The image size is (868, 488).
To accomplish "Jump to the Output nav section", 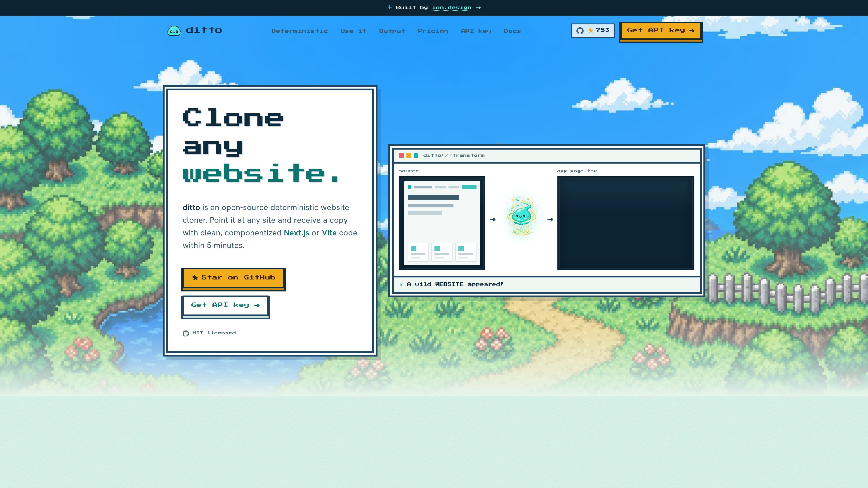I will [392, 31].
